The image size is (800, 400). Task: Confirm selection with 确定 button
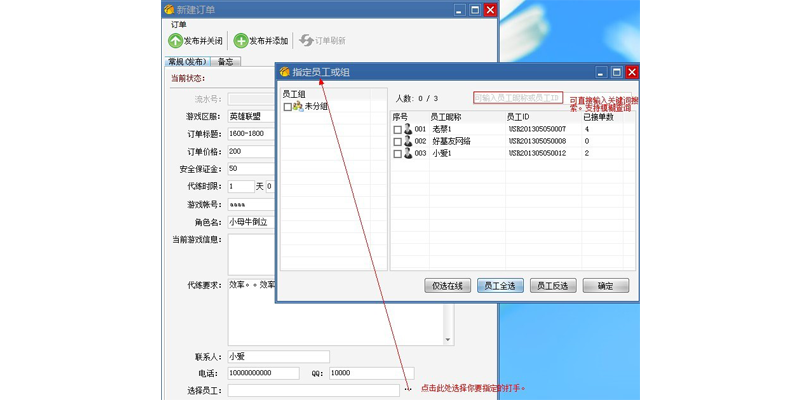pyautogui.click(x=606, y=286)
